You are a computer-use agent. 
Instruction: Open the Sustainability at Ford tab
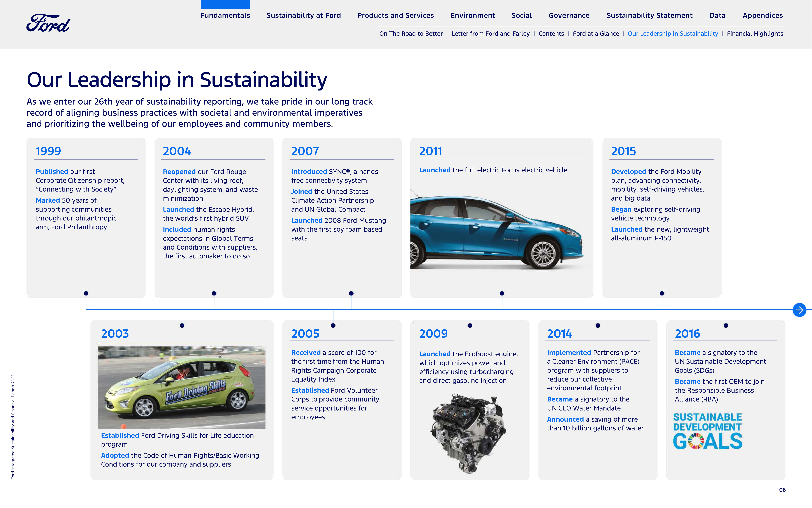[x=303, y=15]
